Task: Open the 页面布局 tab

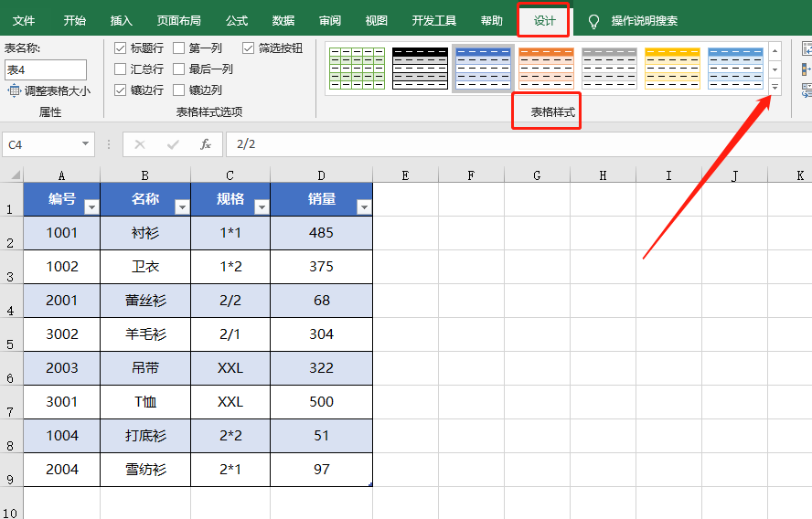Action: (x=178, y=21)
